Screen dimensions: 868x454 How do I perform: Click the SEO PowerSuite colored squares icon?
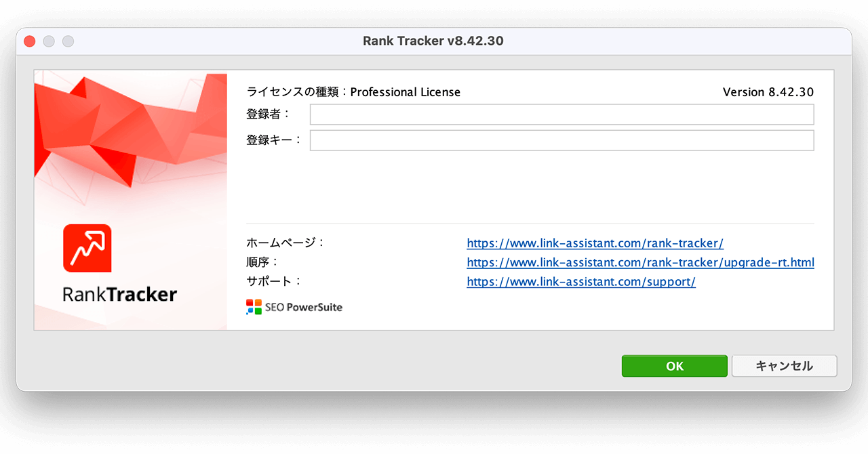[x=254, y=307]
